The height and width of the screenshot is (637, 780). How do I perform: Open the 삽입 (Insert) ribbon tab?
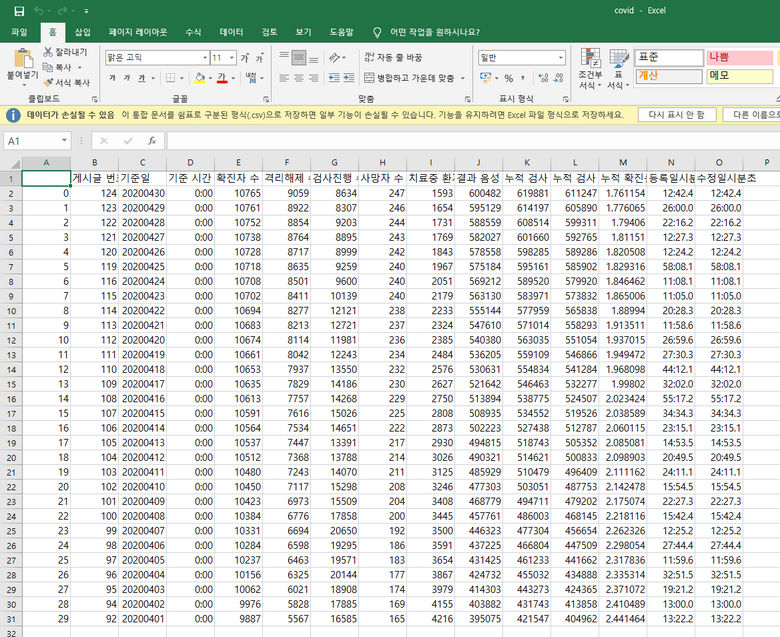pos(82,32)
